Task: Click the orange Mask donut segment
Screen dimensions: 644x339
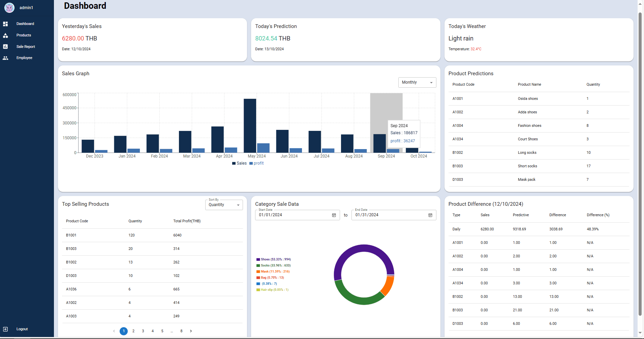Action: coord(388,286)
